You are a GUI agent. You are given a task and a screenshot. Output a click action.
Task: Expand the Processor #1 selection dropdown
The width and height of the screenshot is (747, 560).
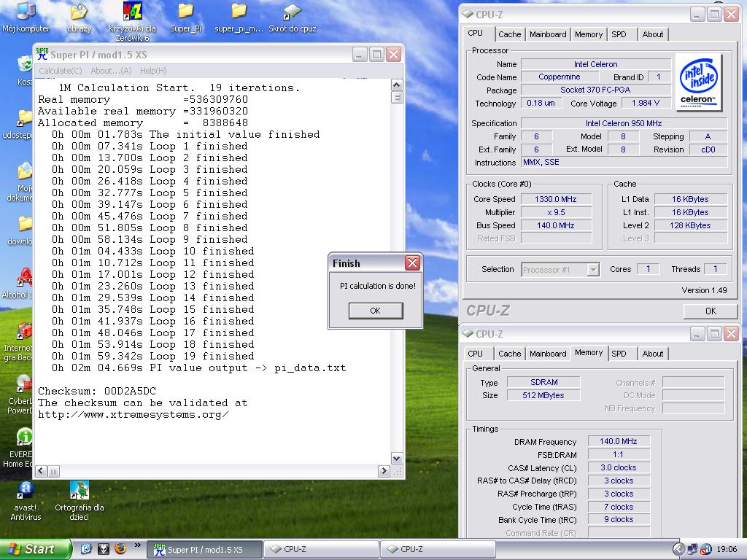pos(592,270)
